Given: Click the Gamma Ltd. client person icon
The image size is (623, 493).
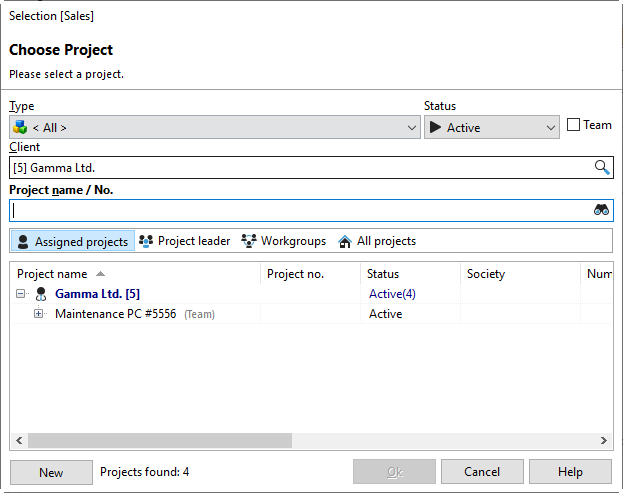Looking at the screenshot, I should pyautogui.click(x=41, y=294).
